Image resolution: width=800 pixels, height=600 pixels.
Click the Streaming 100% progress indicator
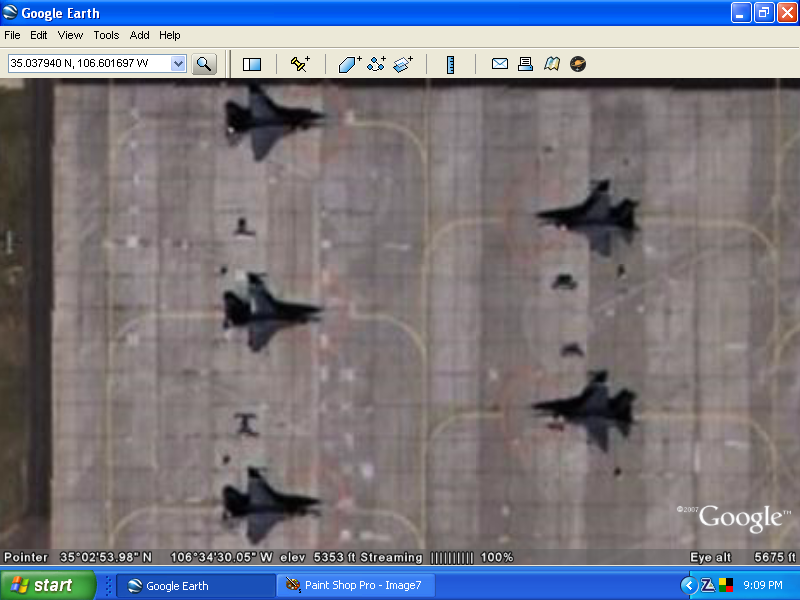(x=437, y=558)
